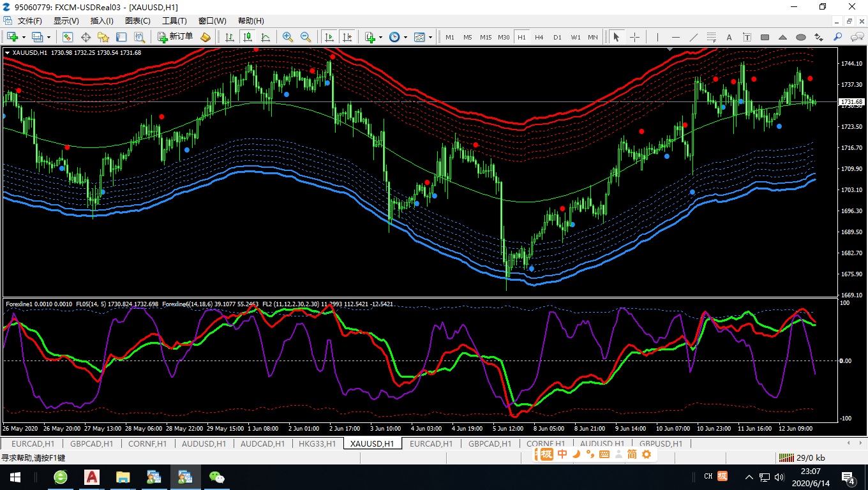Image resolution: width=868 pixels, height=490 pixels.
Task: Open WeChat from the Windows taskbar
Action: [x=218, y=477]
